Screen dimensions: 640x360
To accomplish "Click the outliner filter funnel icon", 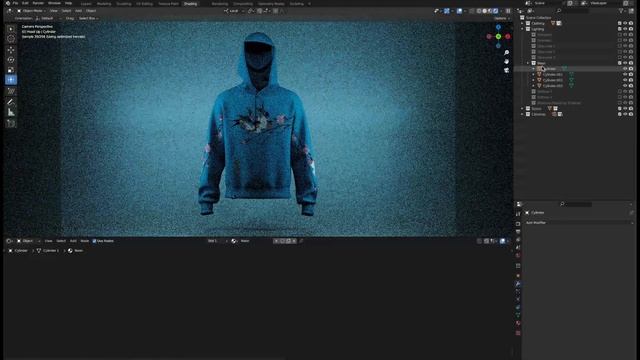I will click(x=621, y=11).
